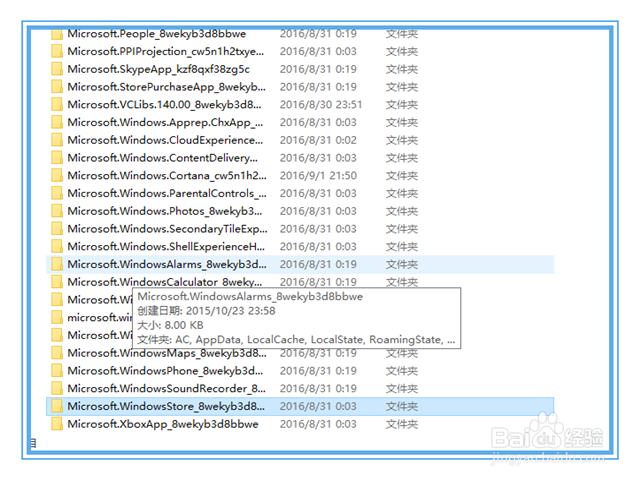
Task: Select the Microsoft.People_8wekyb3d8bbwe folder name
Action: pos(157,34)
